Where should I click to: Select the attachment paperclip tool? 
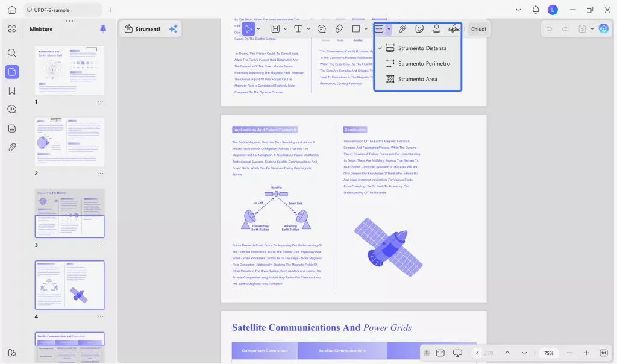point(402,29)
